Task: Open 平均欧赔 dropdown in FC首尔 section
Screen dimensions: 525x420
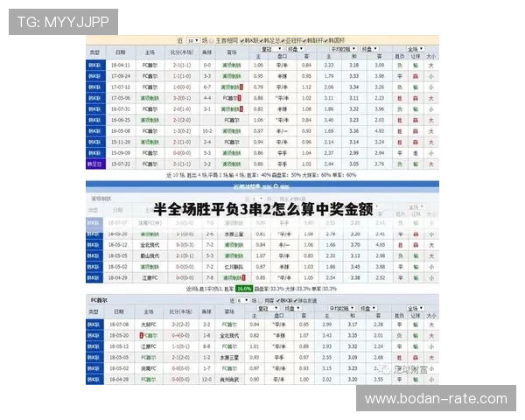Action: pos(341,308)
